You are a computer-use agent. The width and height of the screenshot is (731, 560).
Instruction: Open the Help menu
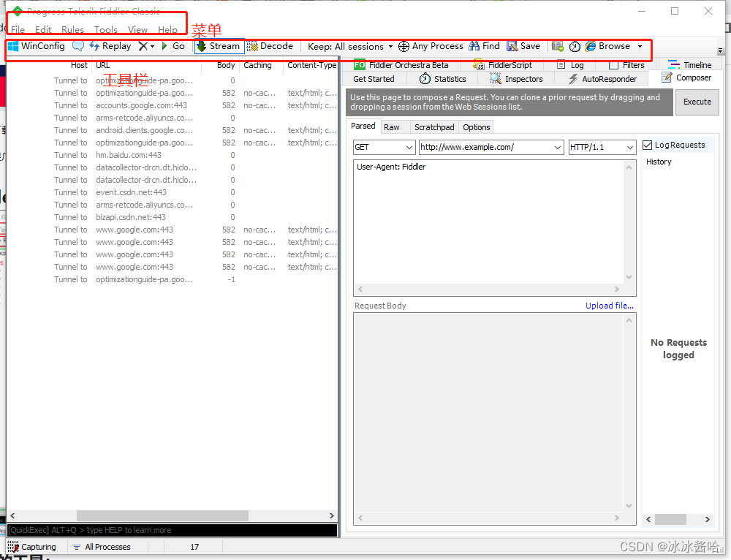167,30
